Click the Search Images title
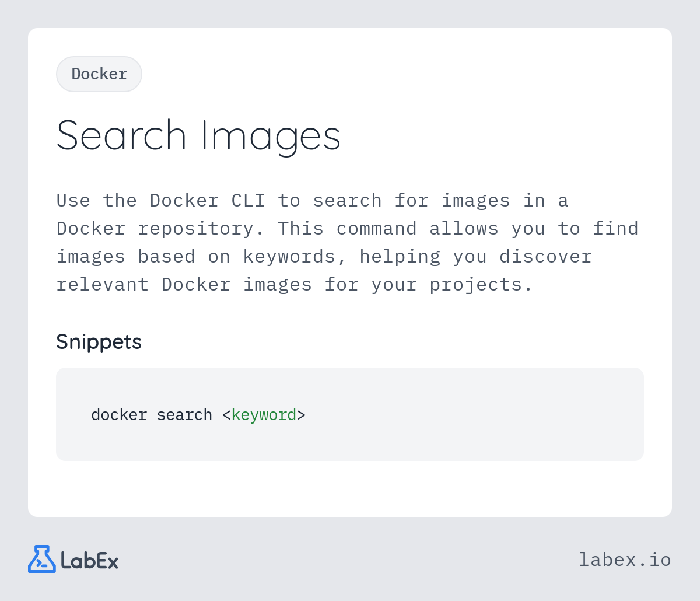 coord(198,135)
